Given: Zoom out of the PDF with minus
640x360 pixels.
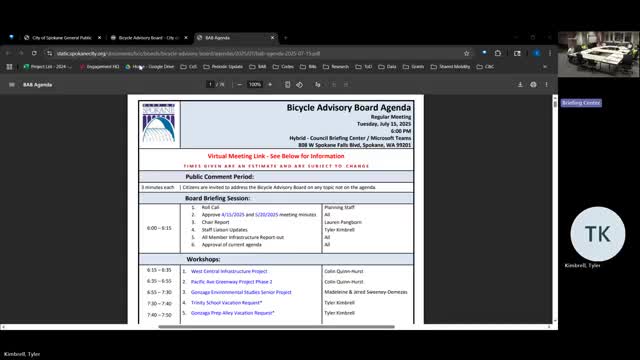Looking at the screenshot, I should [x=240, y=84].
